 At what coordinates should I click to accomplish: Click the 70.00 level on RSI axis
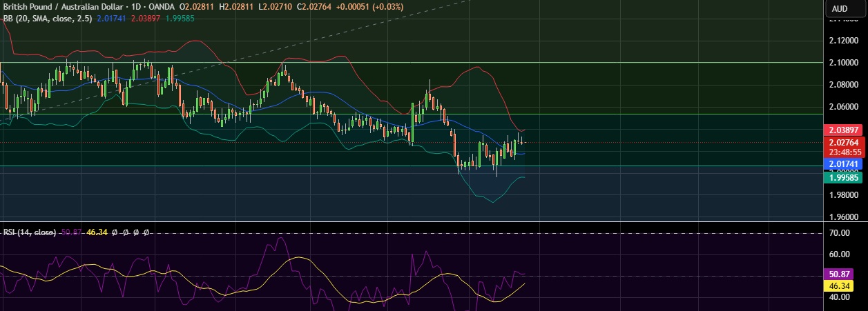coord(840,234)
